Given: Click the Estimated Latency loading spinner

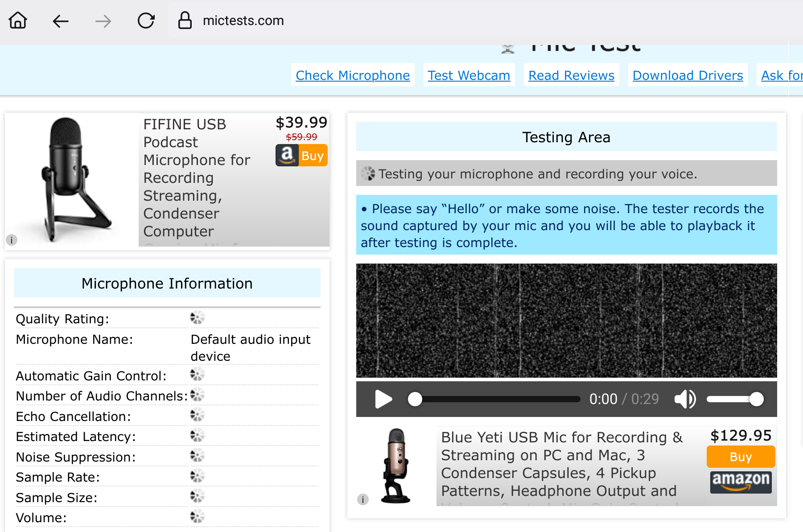Looking at the screenshot, I should pos(197,435).
